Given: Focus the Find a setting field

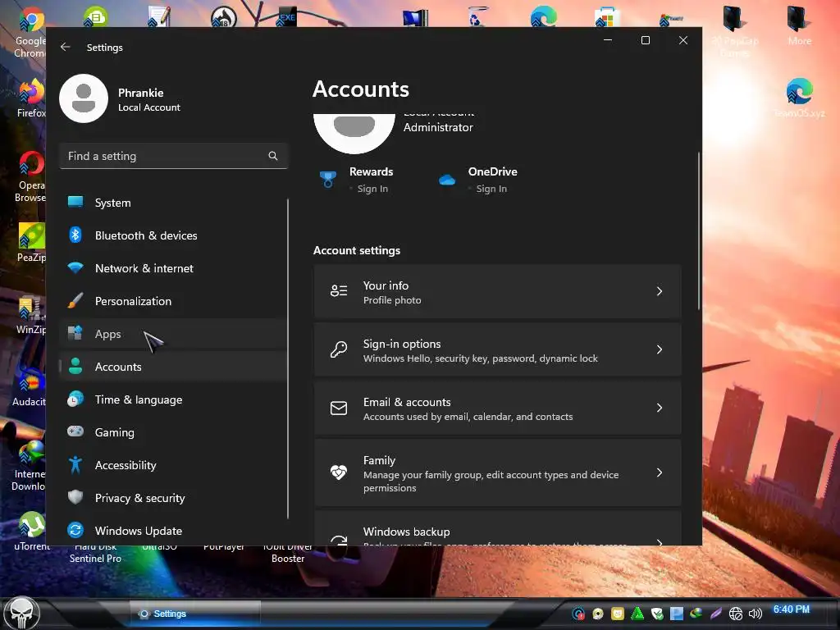Looking at the screenshot, I should [173, 156].
